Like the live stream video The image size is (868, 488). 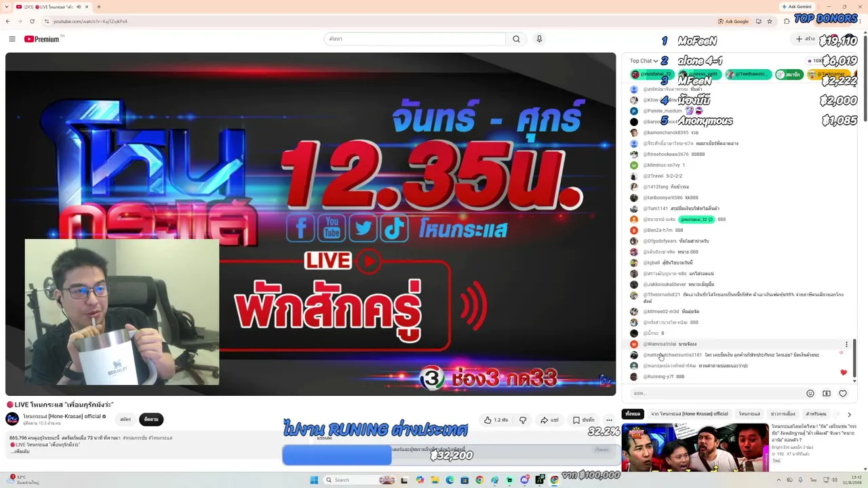(496, 420)
